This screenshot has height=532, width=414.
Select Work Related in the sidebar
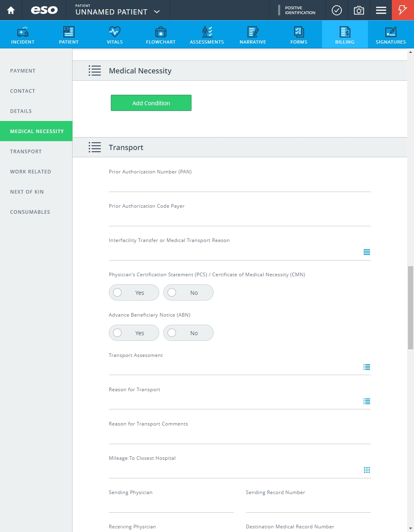(x=31, y=171)
